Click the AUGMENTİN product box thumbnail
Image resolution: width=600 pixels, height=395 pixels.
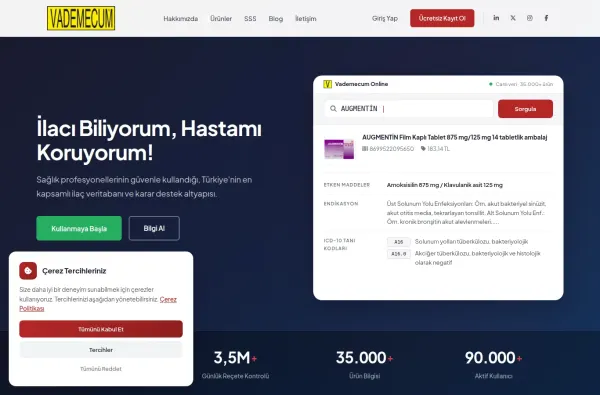click(339, 149)
